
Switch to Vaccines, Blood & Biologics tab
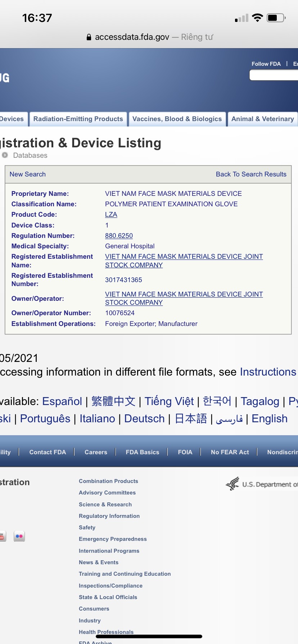click(177, 119)
